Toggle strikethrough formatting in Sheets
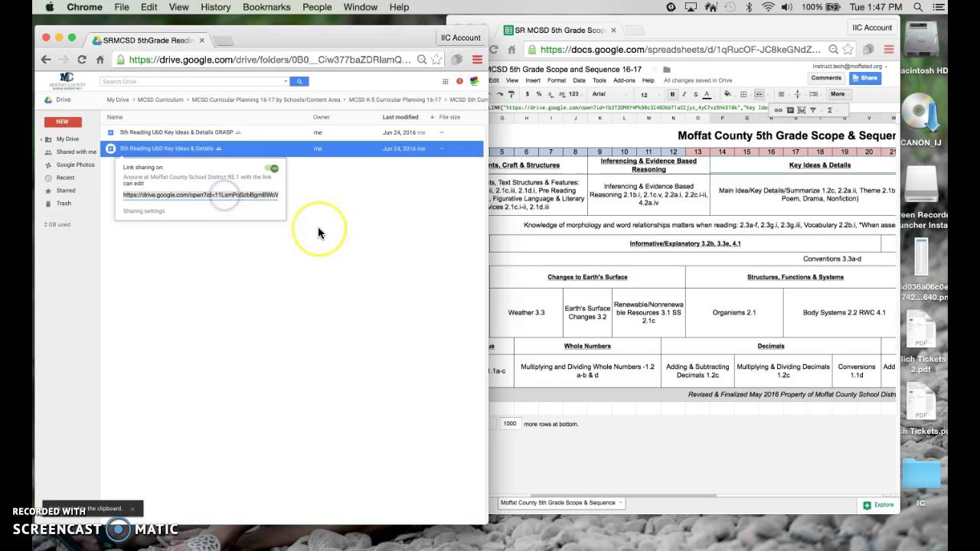This screenshot has width=980, height=551. (x=695, y=94)
